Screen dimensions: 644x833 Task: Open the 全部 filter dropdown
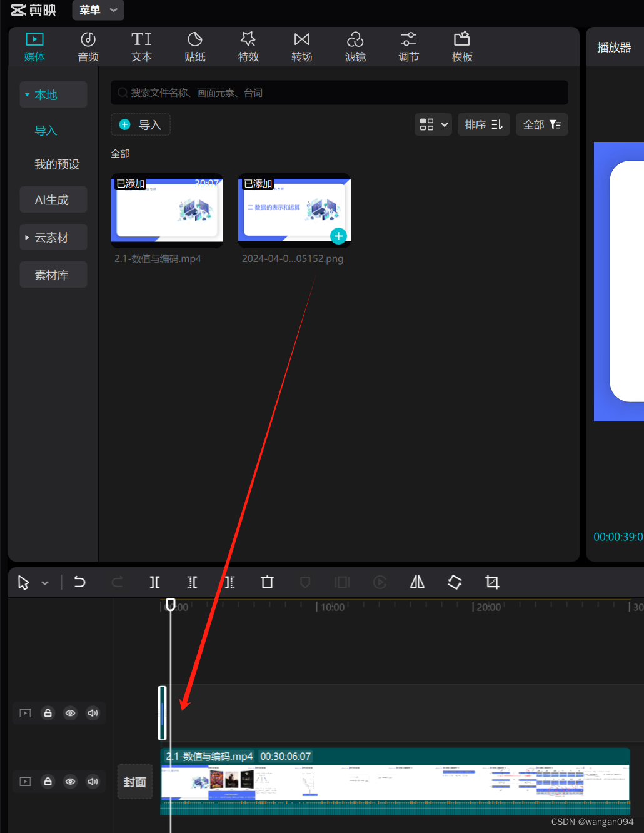click(x=542, y=124)
